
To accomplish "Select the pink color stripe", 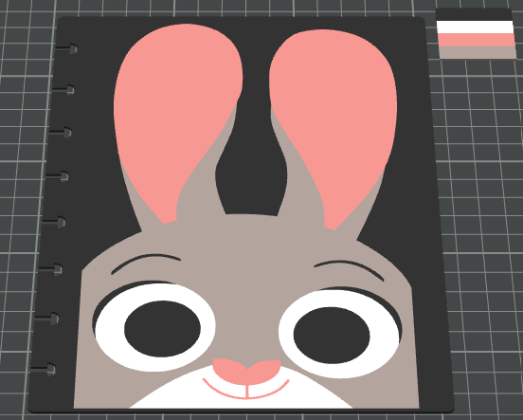I will coord(477,40).
